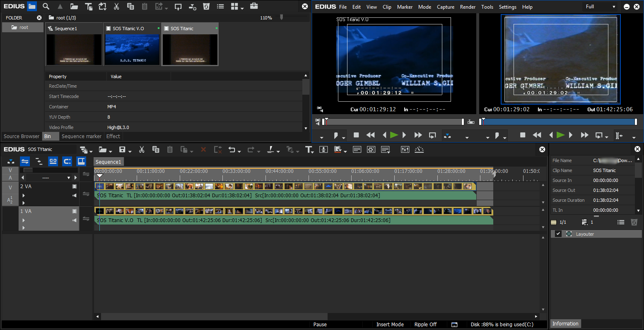The width and height of the screenshot is (644, 330).
Task: Open the Undo history dropdown arrow
Action: point(240,151)
